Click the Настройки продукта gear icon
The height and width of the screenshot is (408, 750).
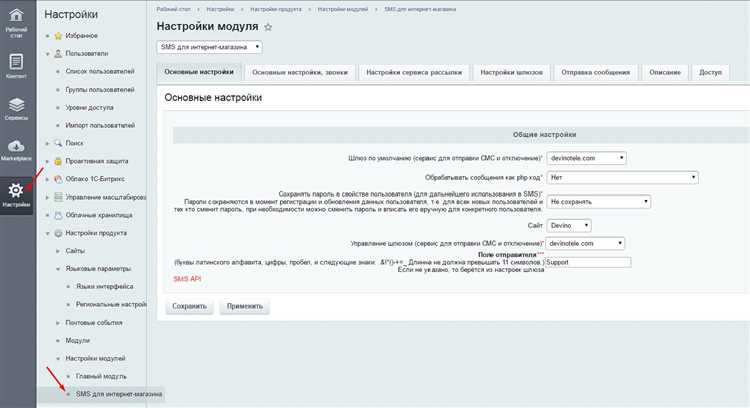(58, 233)
